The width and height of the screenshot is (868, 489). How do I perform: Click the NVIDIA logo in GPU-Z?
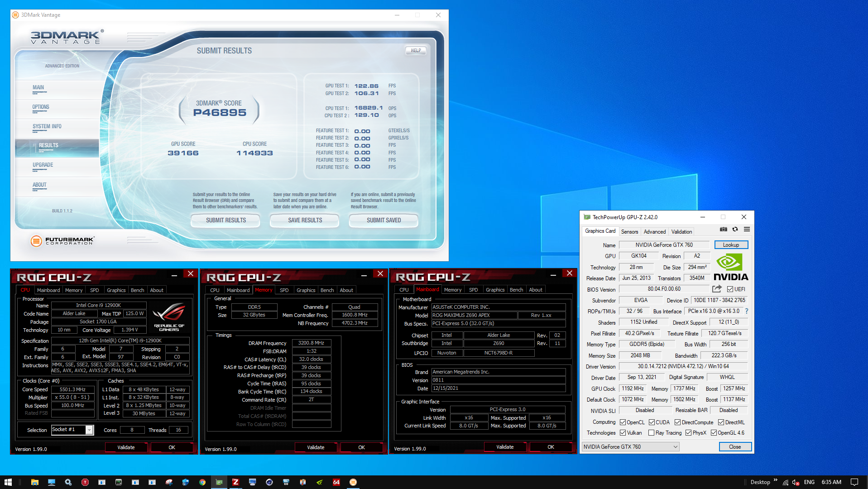731,267
